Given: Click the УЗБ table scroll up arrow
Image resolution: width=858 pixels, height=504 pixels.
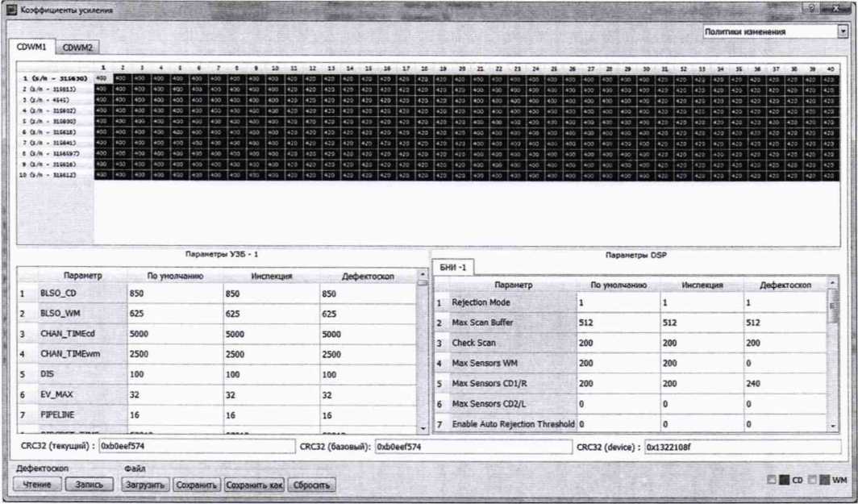Looking at the screenshot, I should pos(423,273).
